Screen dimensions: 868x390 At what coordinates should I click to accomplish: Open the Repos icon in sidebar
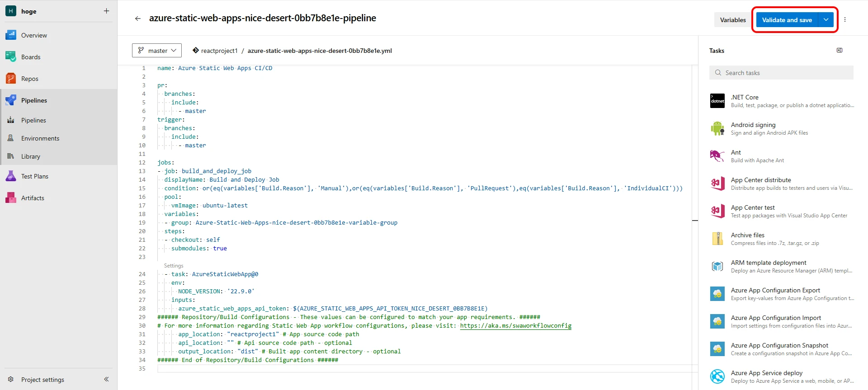11,79
